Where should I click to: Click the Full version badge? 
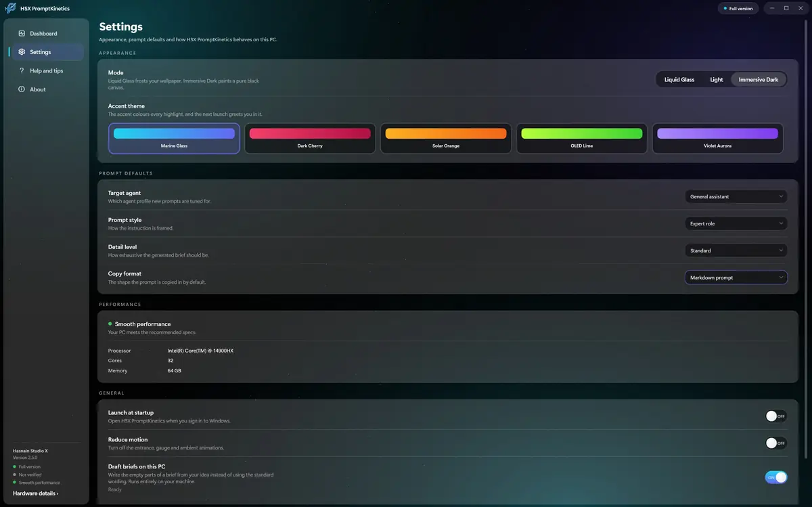738,9
